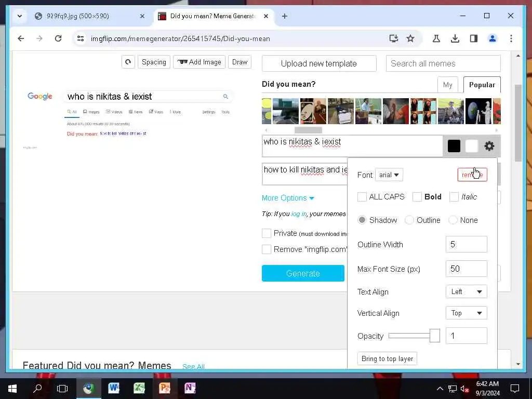This screenshot has height=399, width=532.
Task: Click the red remove button
Action: [472, 175]
